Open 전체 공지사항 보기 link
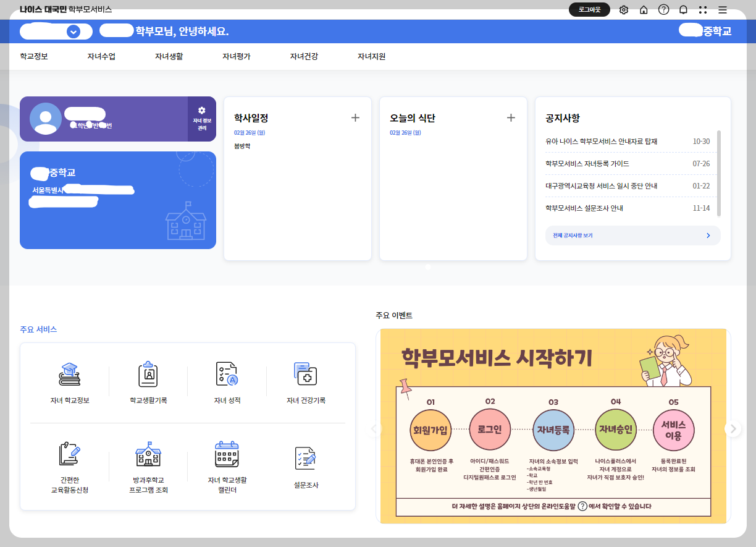Viewport: 756px width, 547px height. click(x=632, y=235)
